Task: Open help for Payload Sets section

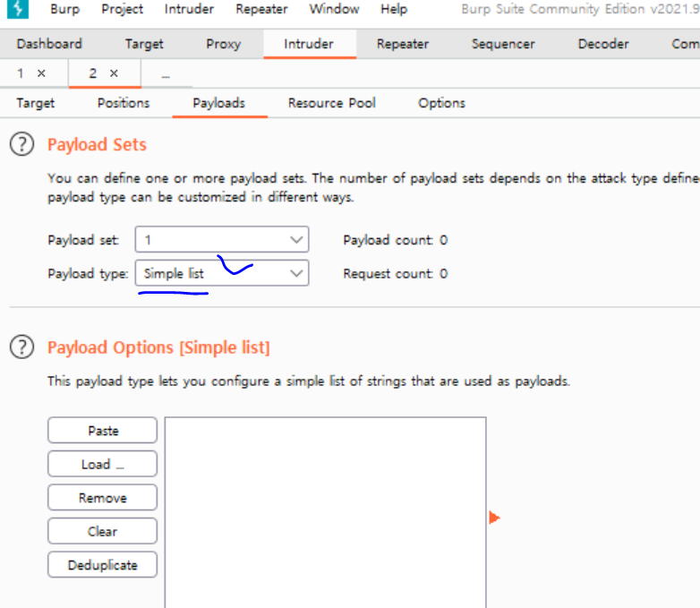Action: (21, 144)
